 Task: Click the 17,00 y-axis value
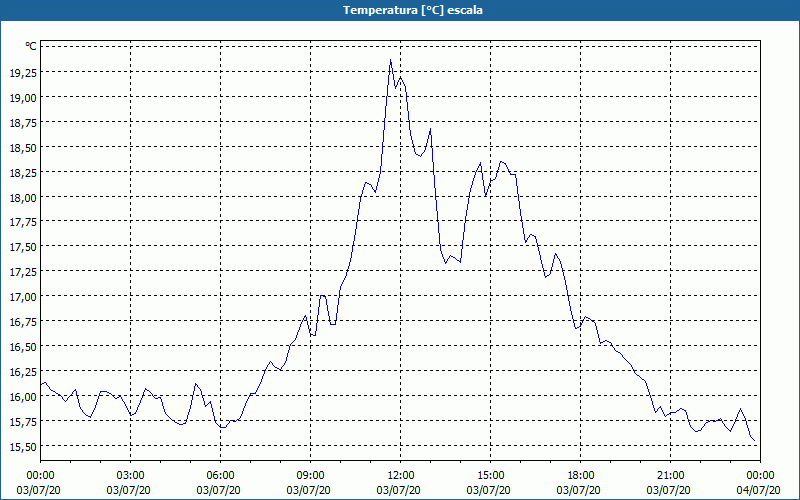(x=23, y=296)
